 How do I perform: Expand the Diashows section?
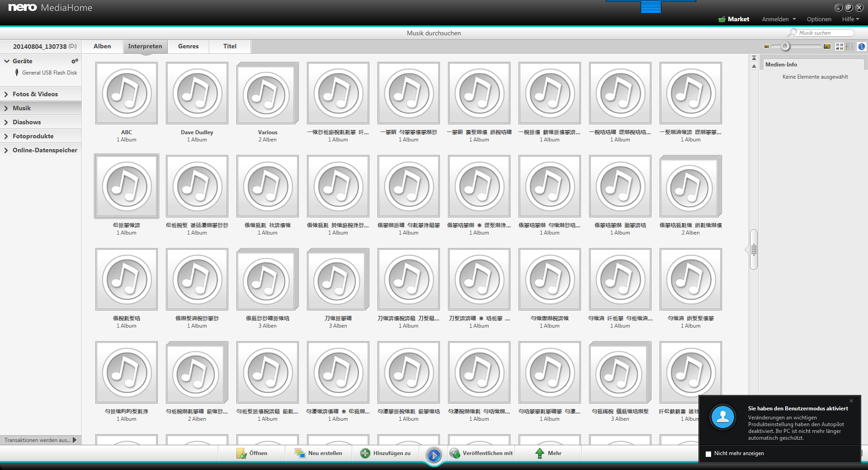click(6, 122)
